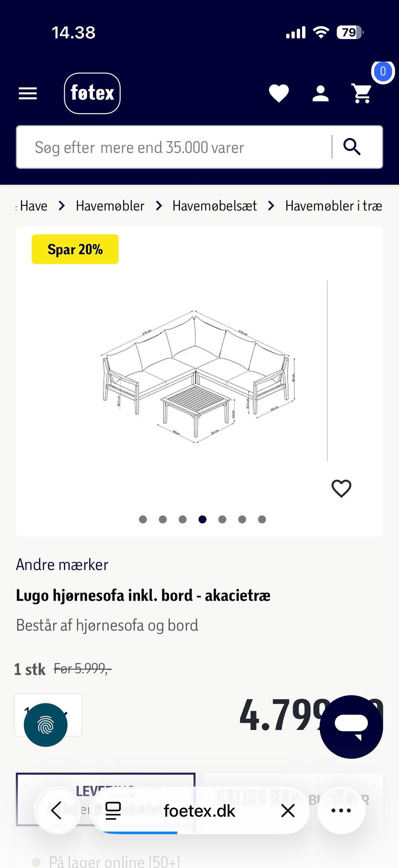This screenshot has height=868, width=399.
Task: Focus the product search input field
Action: pos(175,147)
